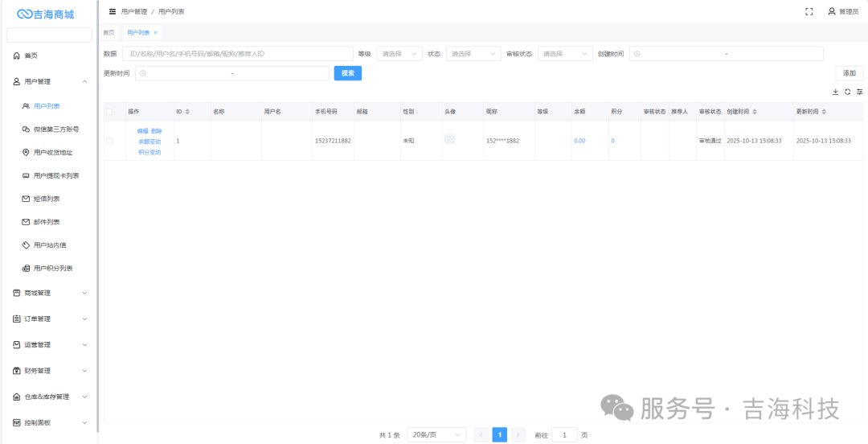Click the download export icon above table
The width and height of the screenshot is (868, 444).
click(x=835, y=92)
